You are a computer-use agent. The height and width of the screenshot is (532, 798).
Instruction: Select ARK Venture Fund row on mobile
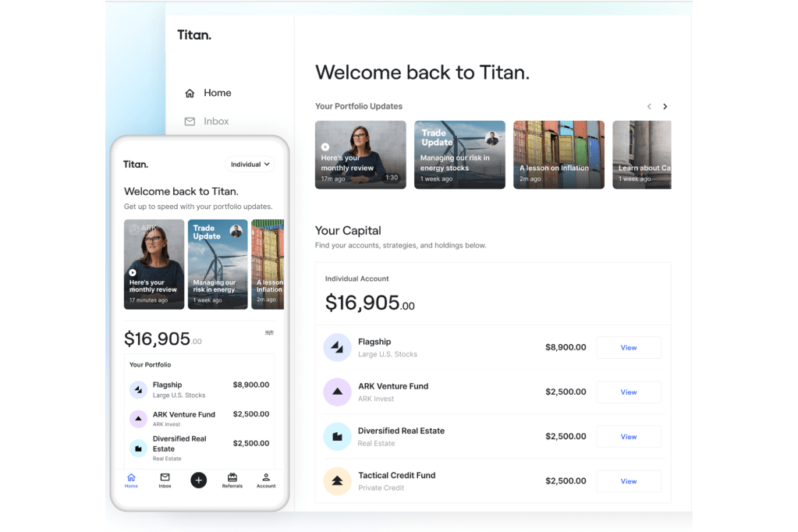(200, 419)
